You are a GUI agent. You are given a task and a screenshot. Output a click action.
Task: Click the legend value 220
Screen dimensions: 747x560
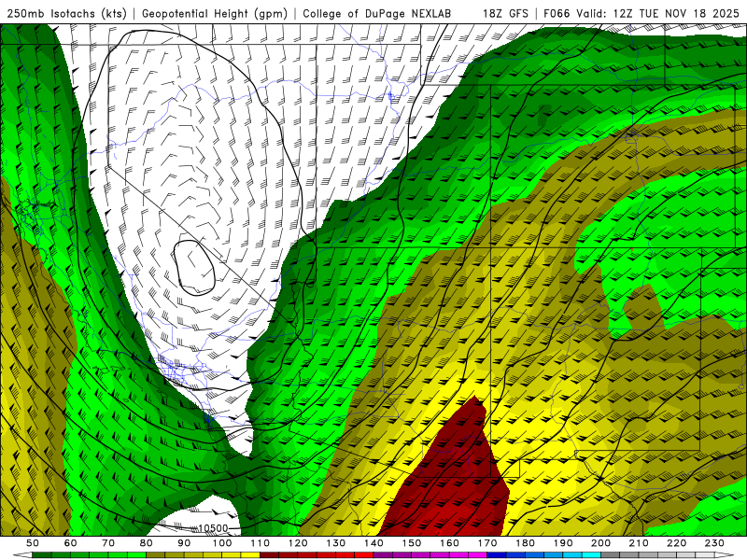pyautogui.click(x=676, y=543)
